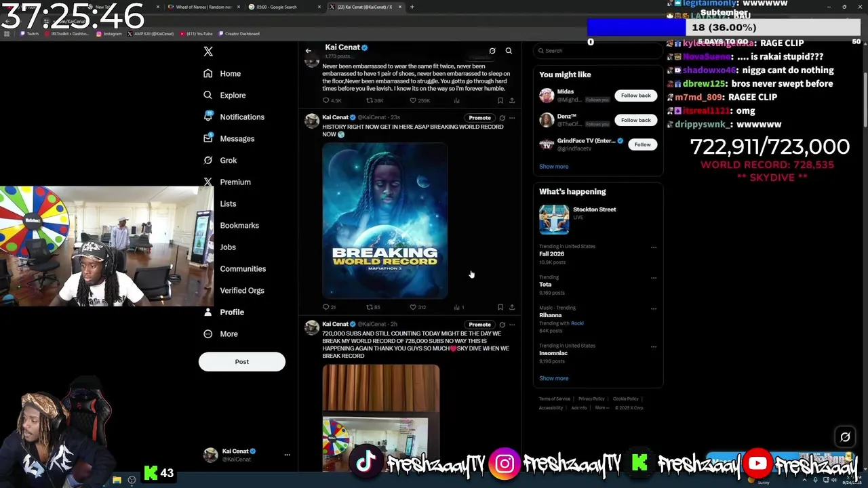Click Grok icon on '720,000 SUBS' post

502,325
